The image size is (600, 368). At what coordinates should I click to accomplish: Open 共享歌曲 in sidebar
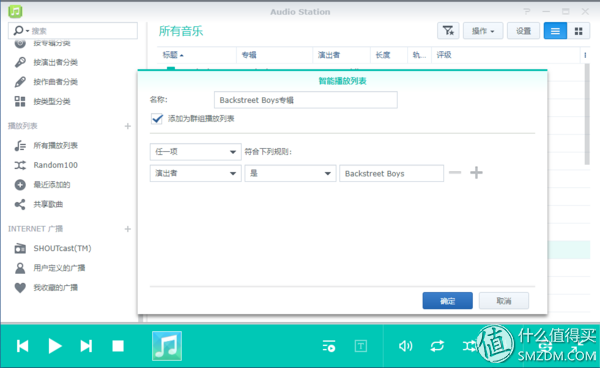point(48,204)
